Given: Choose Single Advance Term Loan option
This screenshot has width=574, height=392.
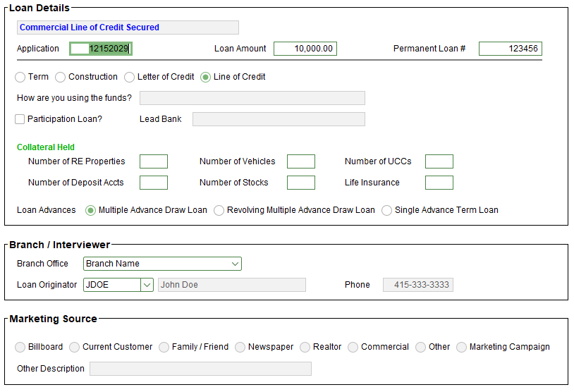Looking at the screenshot, I should 387,210.
